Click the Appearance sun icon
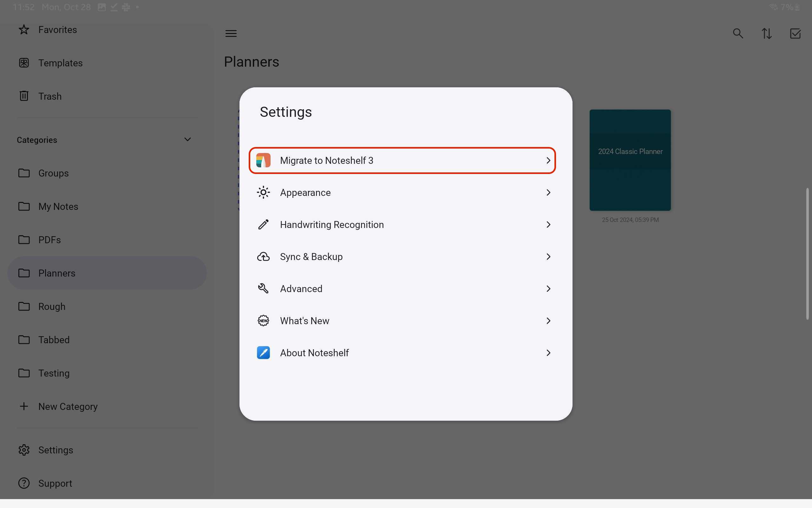 coord(263,192)
